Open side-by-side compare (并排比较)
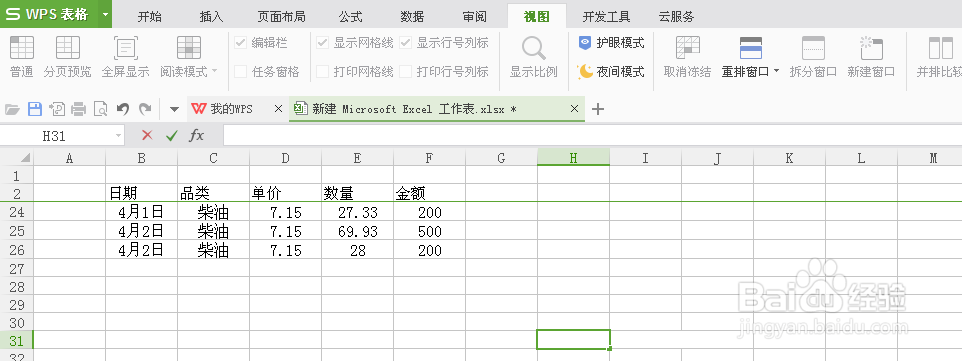Screen dimensions: 962x361 (x=939, y=56)
